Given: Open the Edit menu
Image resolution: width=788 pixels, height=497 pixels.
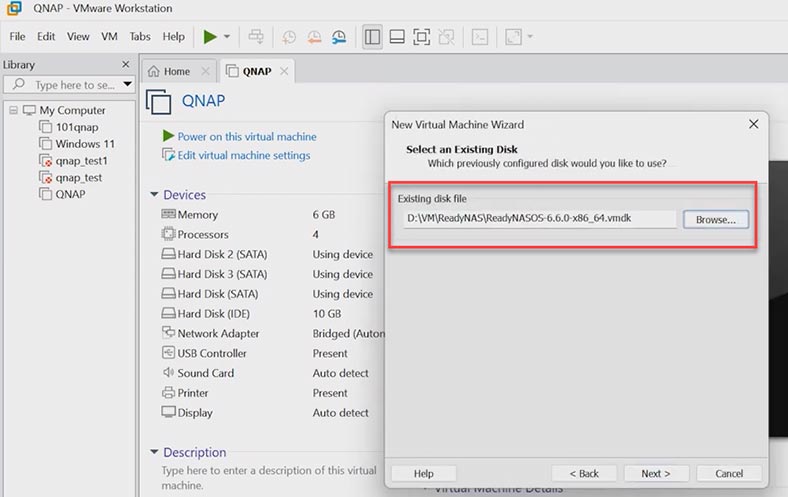Looking at the screenshot, I should [46, 37].
